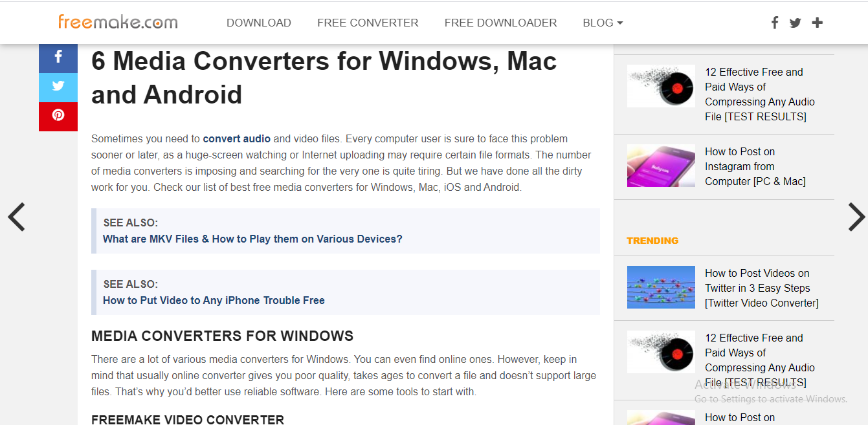Click the orange TRENDING heading

652,241
